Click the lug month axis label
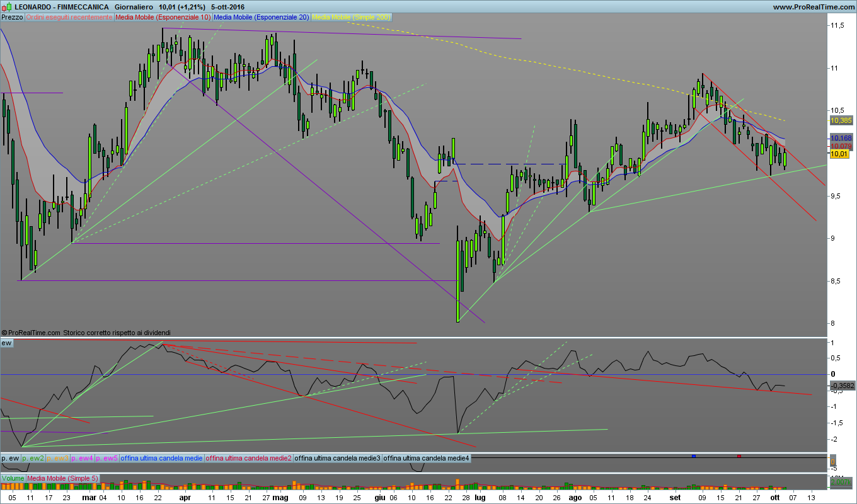Screen dimensions: 857x504 tap(480, 497)
